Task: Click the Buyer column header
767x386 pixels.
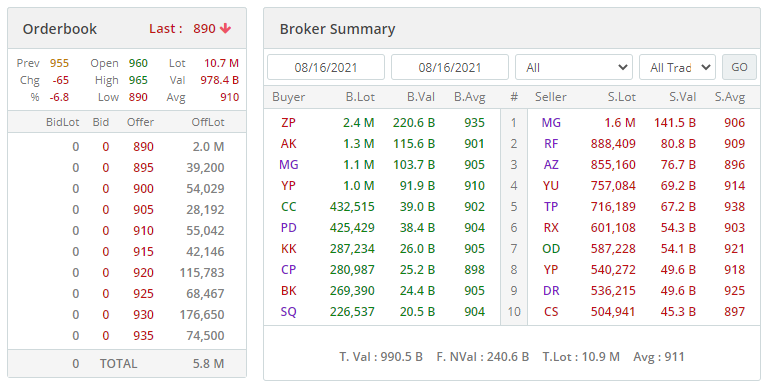Action: click(289, 97)
